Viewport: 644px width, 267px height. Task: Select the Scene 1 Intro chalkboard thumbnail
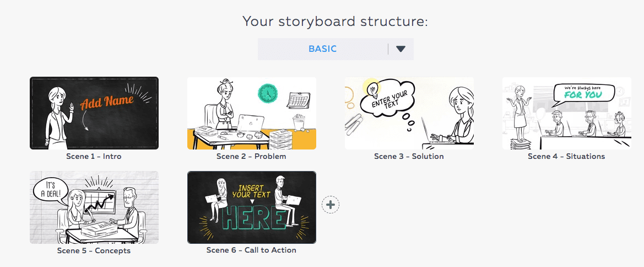94,113
